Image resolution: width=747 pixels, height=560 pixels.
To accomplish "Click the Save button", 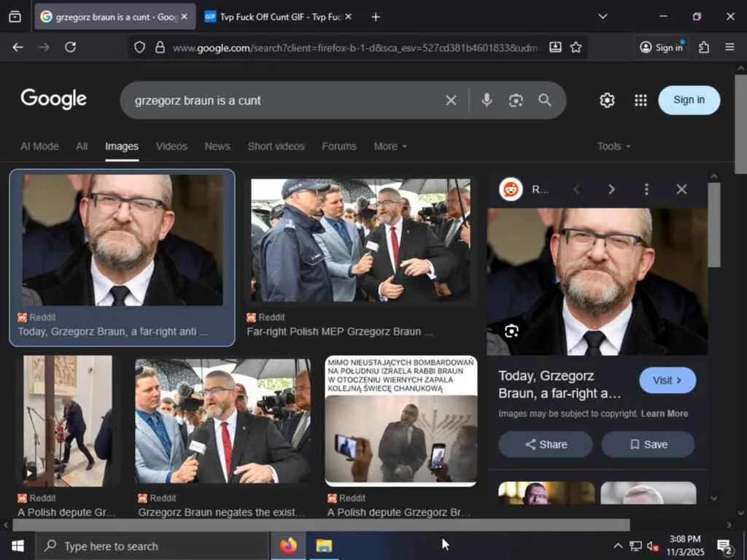I will pos(648,444).
